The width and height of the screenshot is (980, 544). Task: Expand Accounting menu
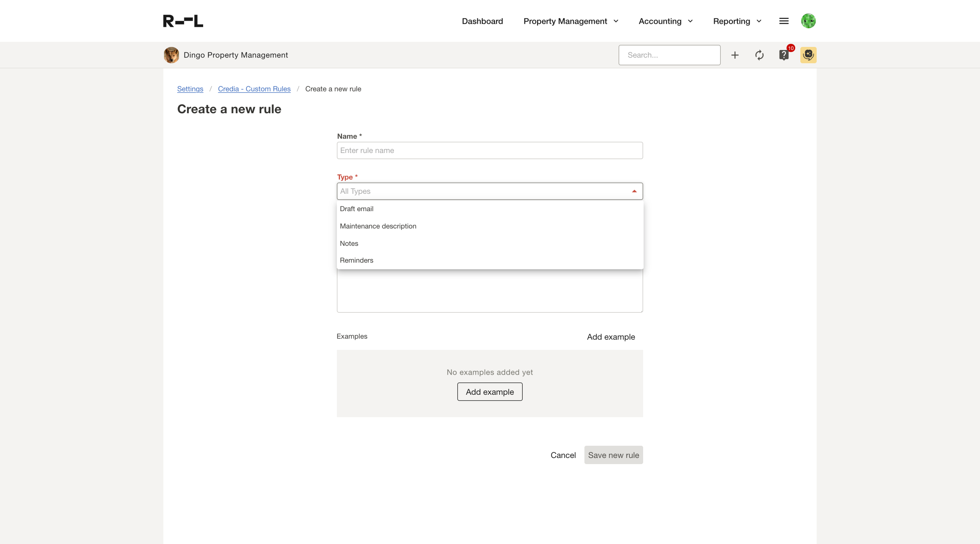coord(665,21)
